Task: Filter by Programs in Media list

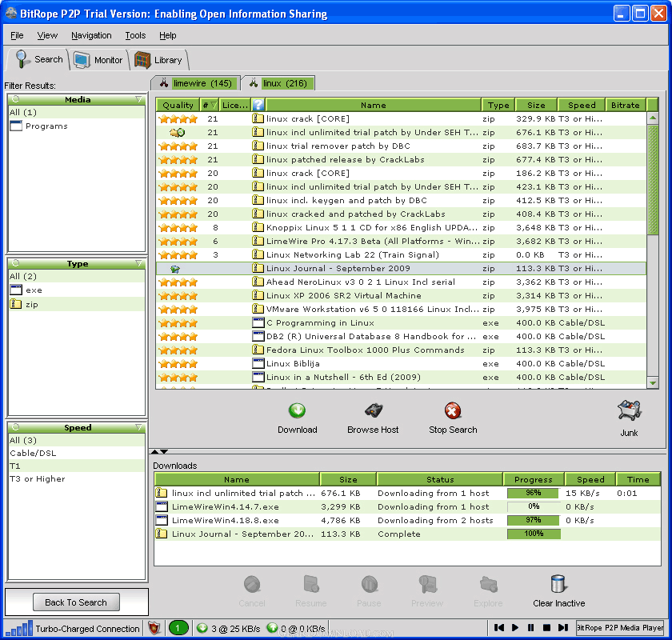Action: pos(77,126)
